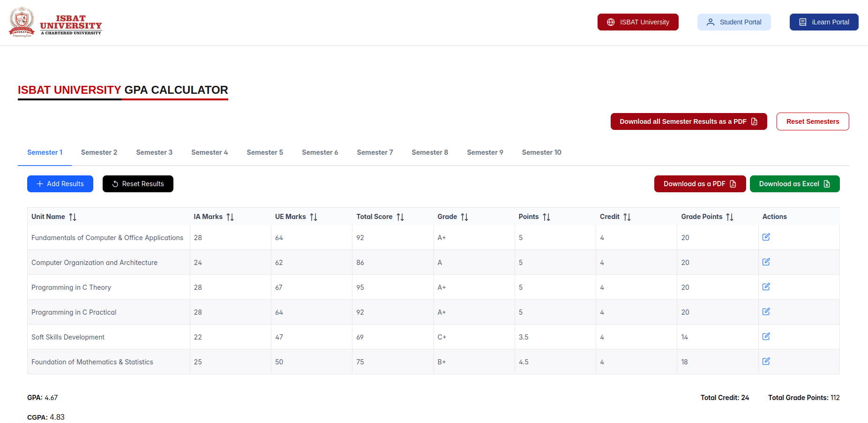Select the 'Programming in C Theory' unit name
This screenshot has width=868, height=423.
[x=71, y=287]
